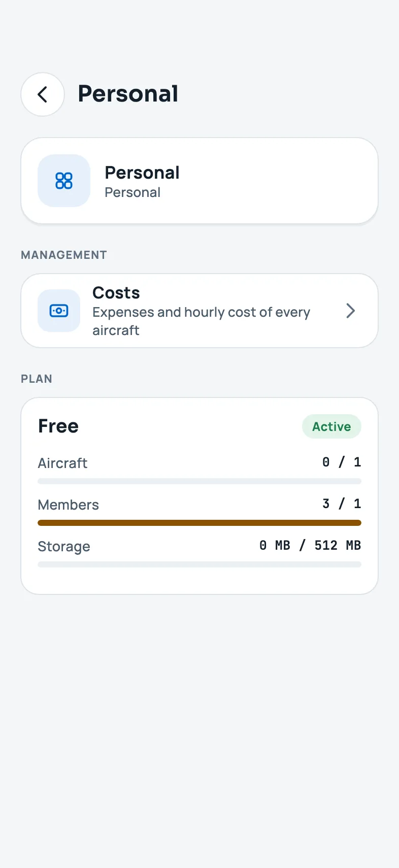399x868 pixels.
Task: Click the PLAN section header
Action: pos(37,379)
